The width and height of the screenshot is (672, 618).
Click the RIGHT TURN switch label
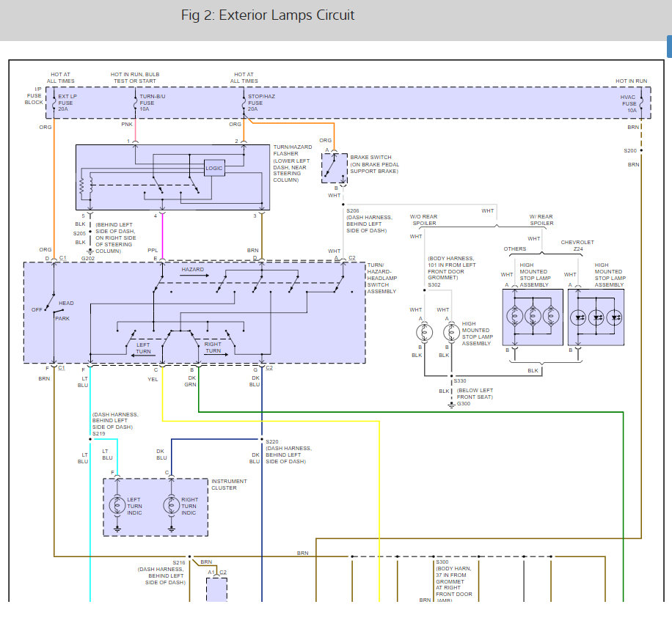(212, 347)
